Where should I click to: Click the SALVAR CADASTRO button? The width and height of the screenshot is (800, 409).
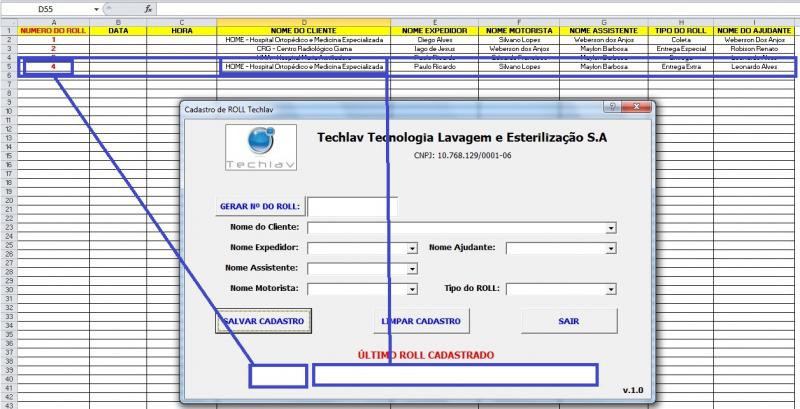coord(263,321)
